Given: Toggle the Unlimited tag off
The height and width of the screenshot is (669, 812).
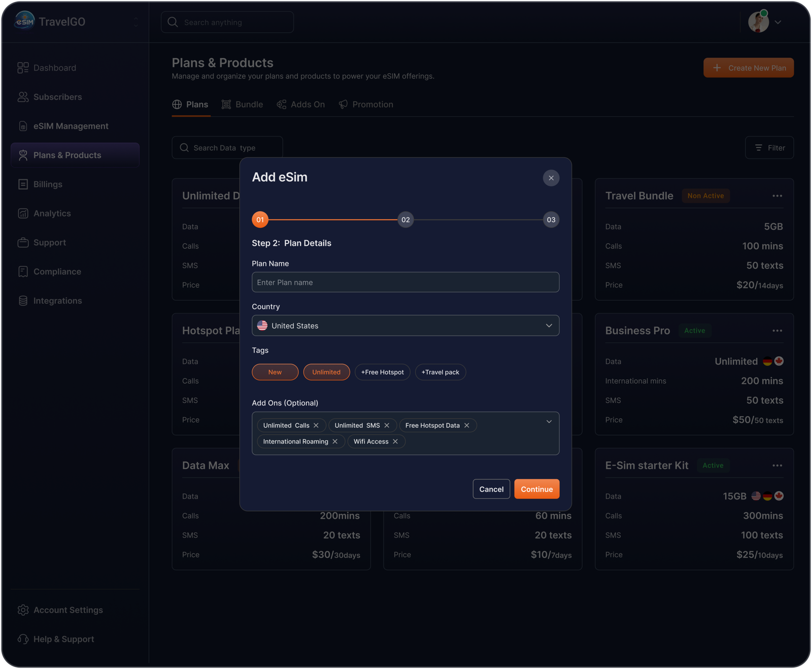Looking at the screenshot, I should click(326, 372).
